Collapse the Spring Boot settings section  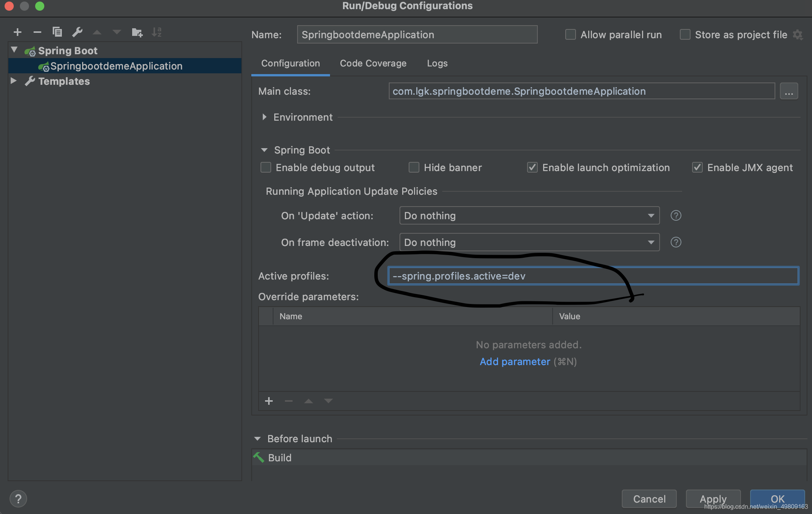tap(264, 150)
